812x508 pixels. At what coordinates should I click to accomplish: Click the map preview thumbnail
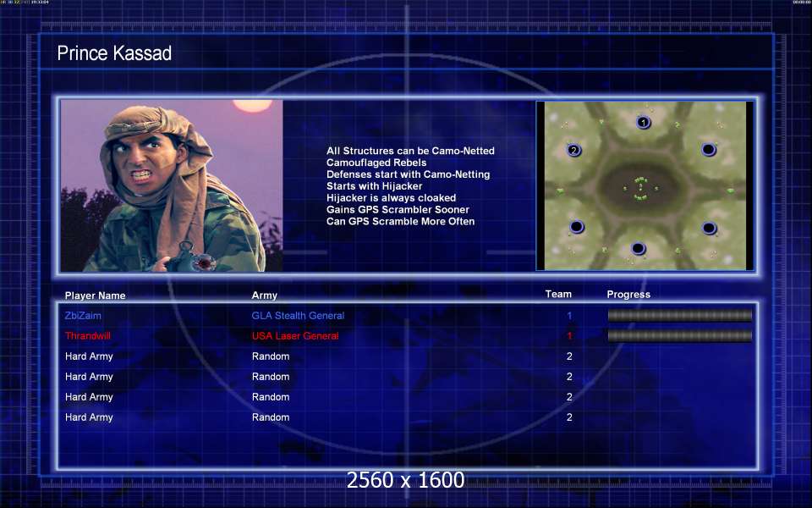(645, 185)
